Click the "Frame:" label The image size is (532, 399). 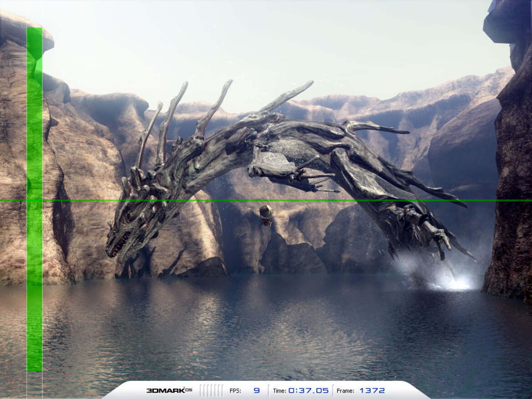pos(345,391)
